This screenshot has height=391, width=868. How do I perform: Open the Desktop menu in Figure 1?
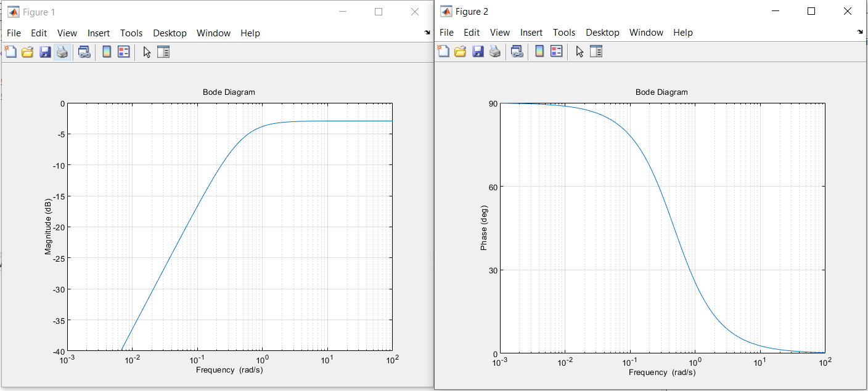pos(170,33)
